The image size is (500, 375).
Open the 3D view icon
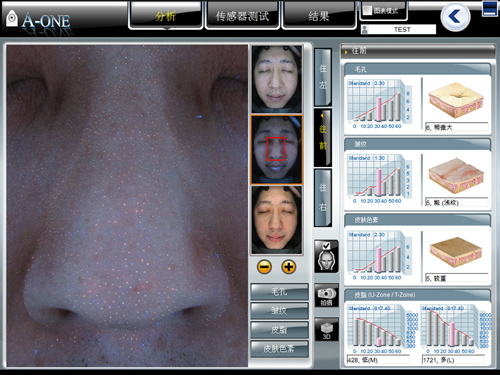[x=326, y=330]
